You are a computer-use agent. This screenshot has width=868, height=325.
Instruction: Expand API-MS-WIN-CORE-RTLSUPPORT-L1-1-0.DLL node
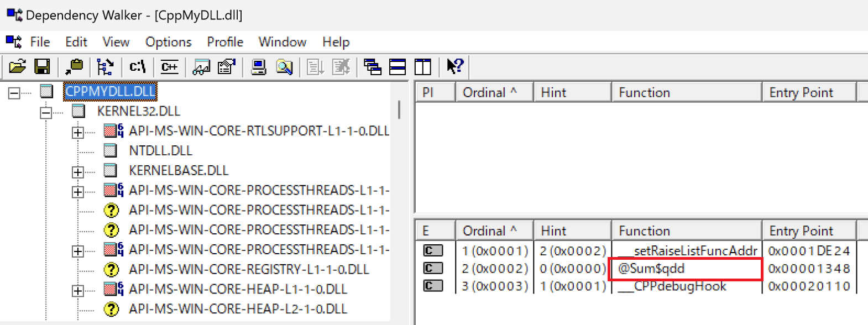(78, 133)
